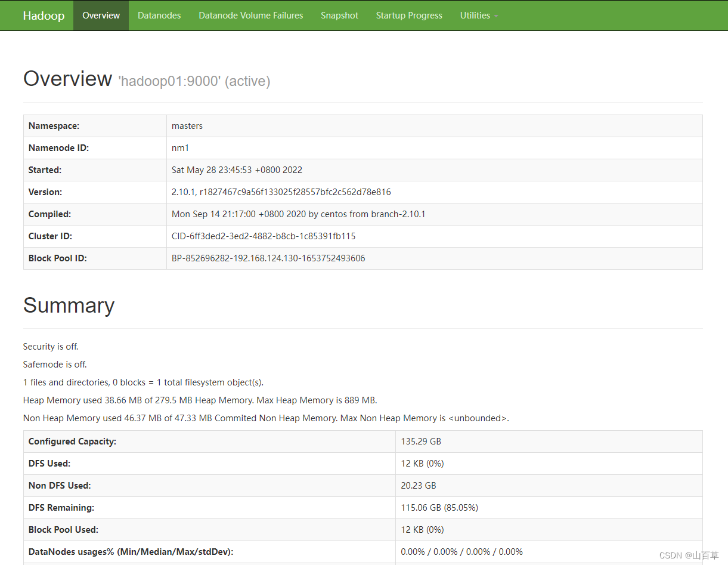Select Block Pool Used value '12 KB (0%)'
This screenshot has width=728, height=565.
point(422,530)
